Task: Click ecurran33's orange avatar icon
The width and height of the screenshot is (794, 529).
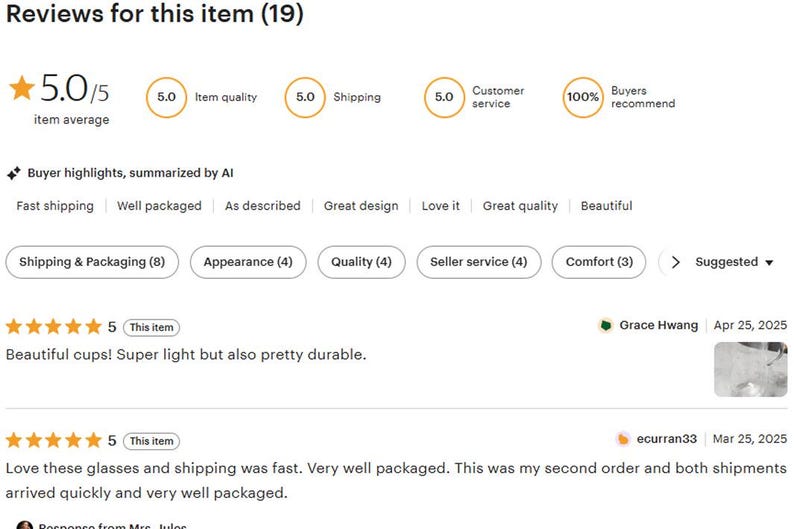Action: tap(623, 439)
